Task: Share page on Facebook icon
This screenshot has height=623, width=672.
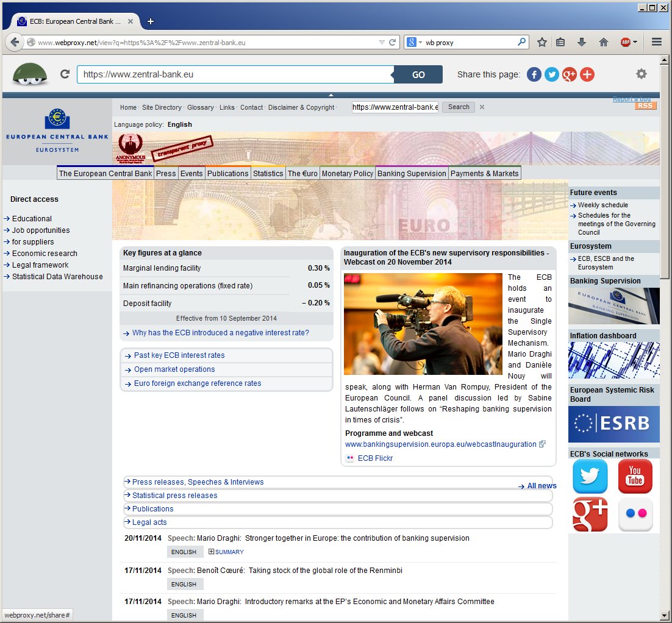Action: pyautogui.click(x=534, y=74)
